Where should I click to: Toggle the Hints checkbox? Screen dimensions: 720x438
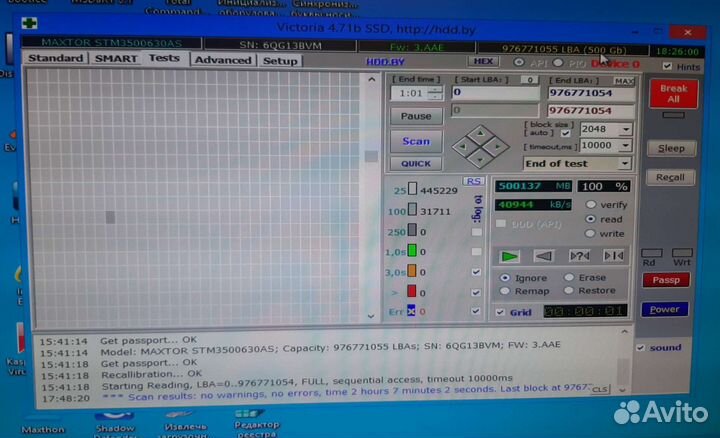coord(667,66)
